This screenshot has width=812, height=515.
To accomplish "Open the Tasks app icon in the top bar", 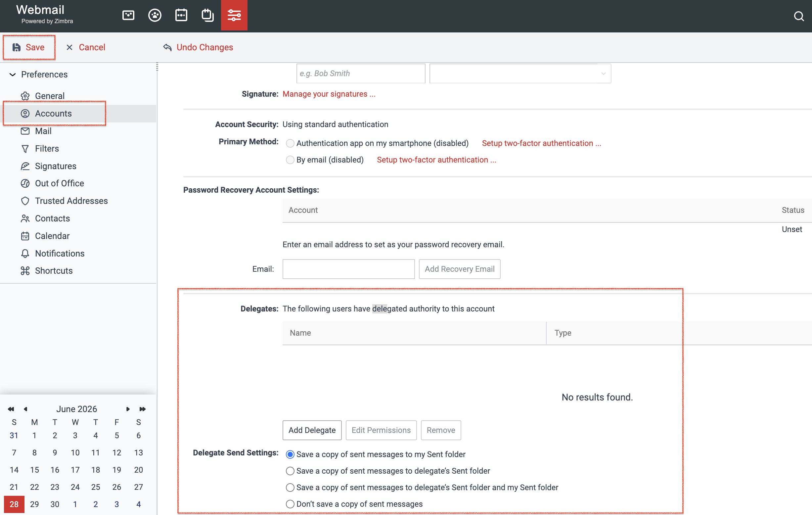I will (x=207, y=15).
